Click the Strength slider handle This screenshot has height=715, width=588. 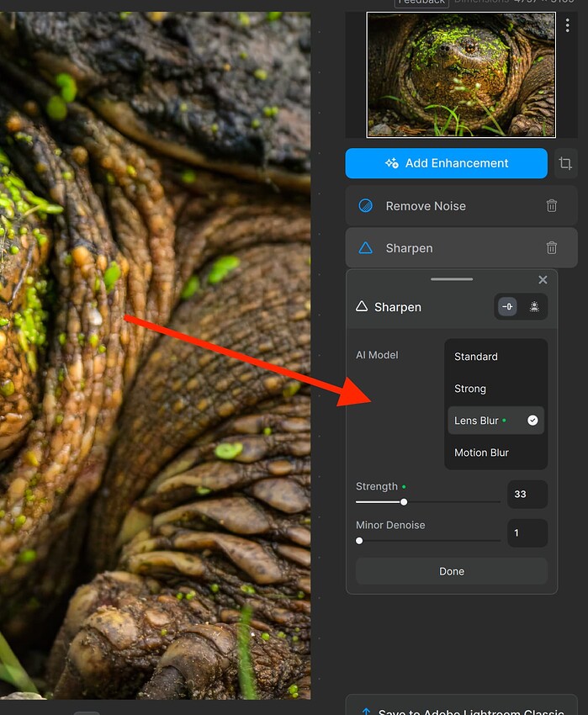(x=404, y=502)
